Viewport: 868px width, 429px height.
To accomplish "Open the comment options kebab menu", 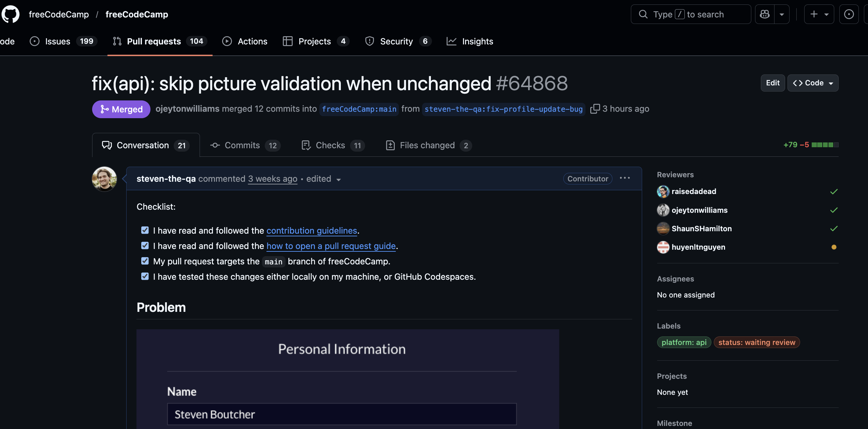I will click(x=625, y=178).
